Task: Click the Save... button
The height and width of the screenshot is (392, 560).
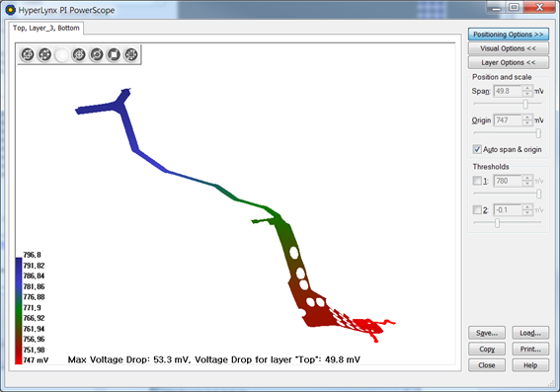Action: pos(487,333)
